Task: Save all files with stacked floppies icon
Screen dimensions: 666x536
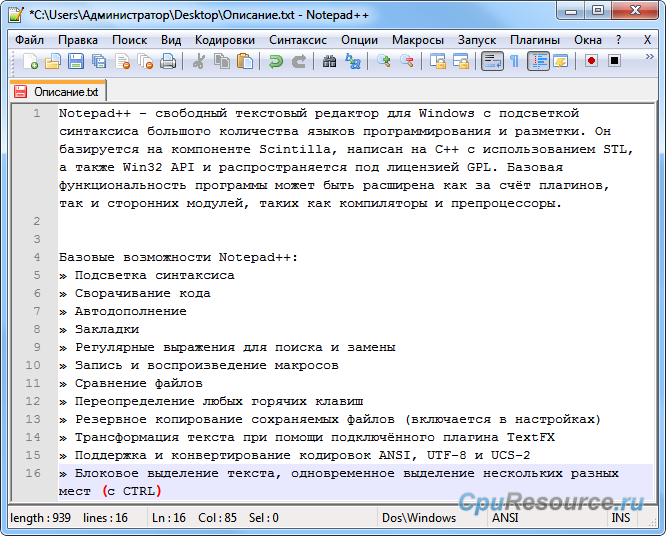Action: pyautogui.click(x=99, y=62)
